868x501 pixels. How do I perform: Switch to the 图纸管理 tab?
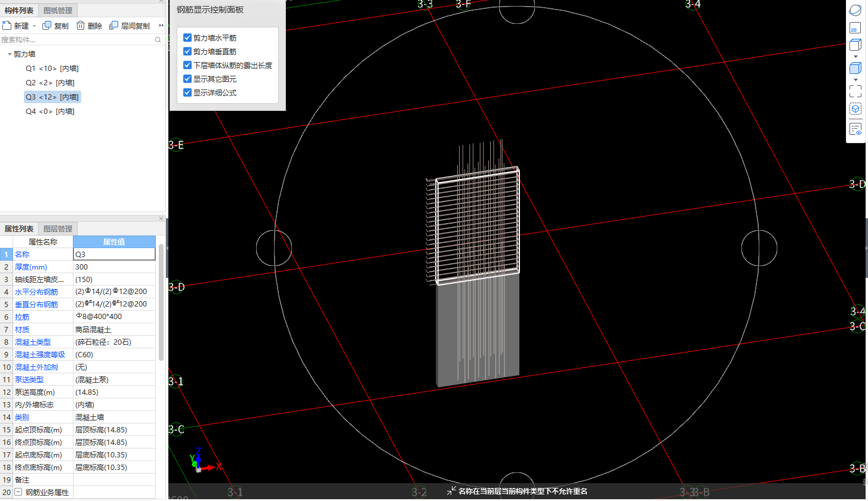coord(58,10)
